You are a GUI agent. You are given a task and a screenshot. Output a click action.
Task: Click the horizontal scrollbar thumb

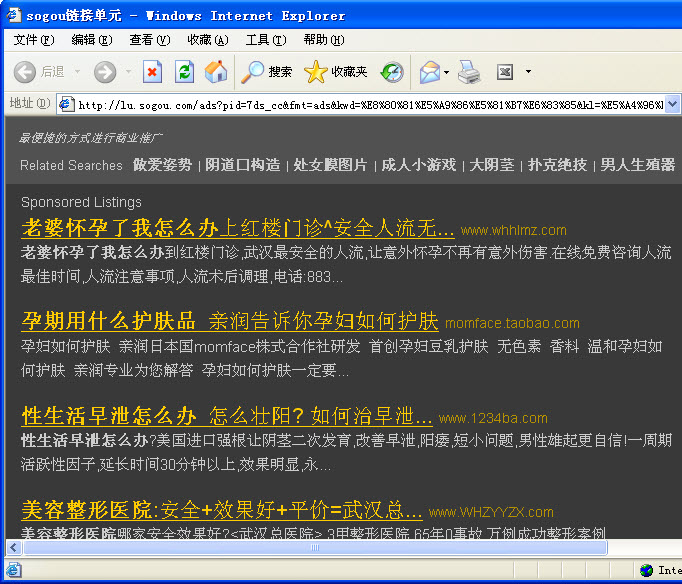[315, 547]
